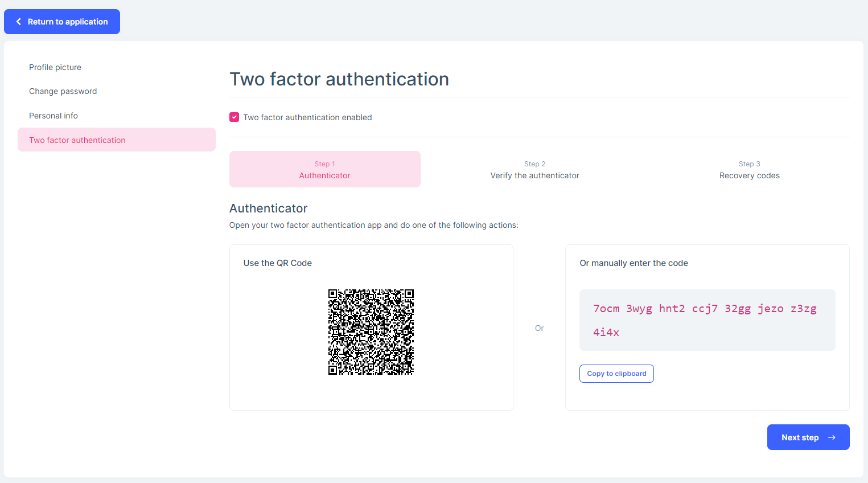
Task: Jump to Step 3 Recovery codes
Action: [749, 169]
